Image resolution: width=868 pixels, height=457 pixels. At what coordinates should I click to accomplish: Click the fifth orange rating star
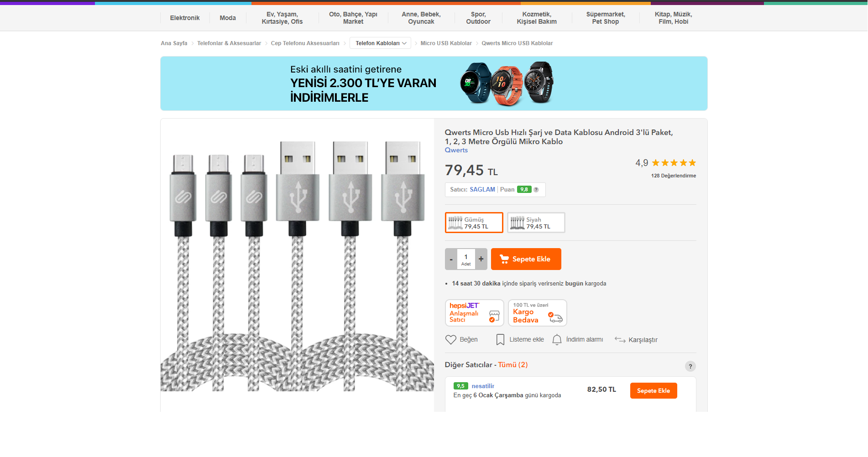click(692, 162)
